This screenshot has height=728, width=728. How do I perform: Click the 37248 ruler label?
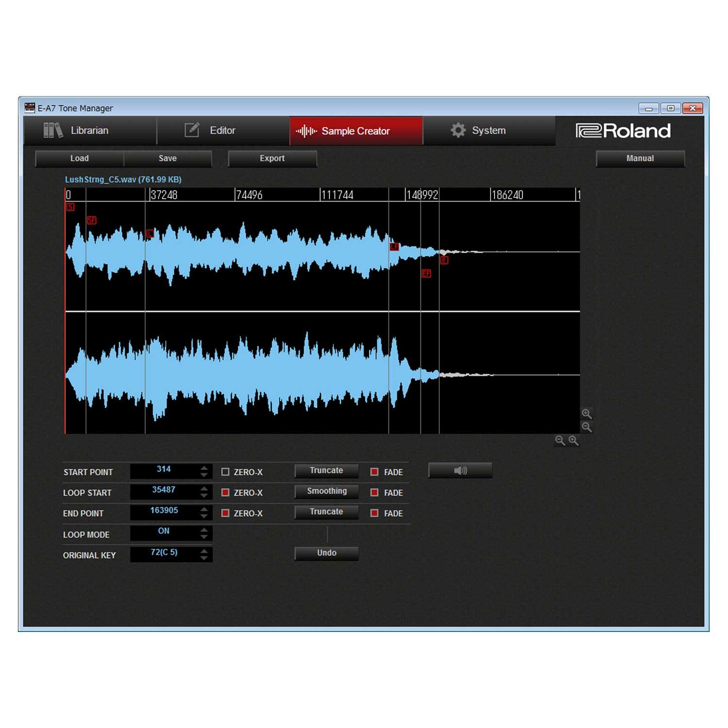164,195
